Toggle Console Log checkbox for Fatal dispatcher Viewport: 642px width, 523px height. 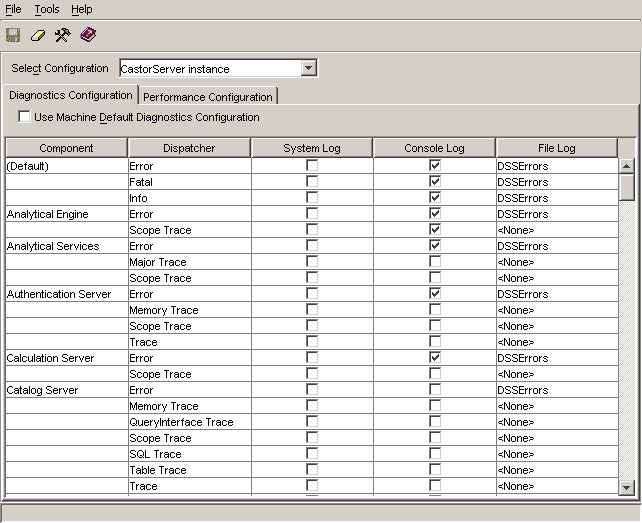point(435,182)
